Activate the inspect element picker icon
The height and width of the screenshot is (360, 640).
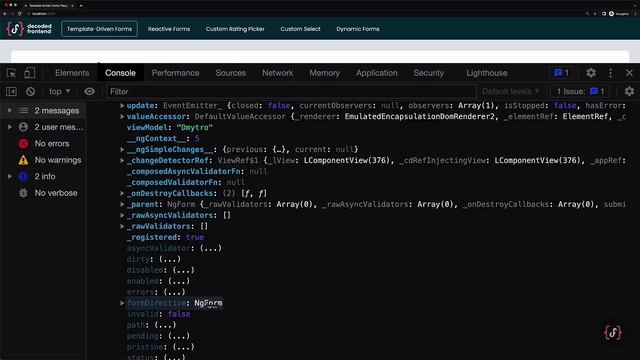point(11,73)
